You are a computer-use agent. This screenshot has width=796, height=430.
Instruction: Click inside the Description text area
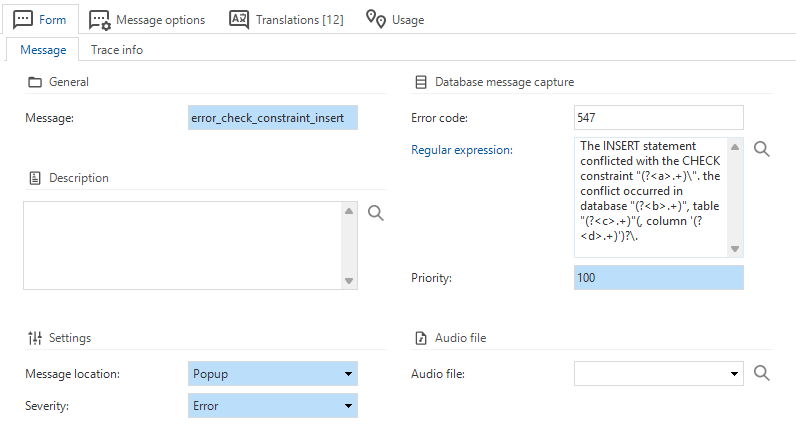coord(182,245)
